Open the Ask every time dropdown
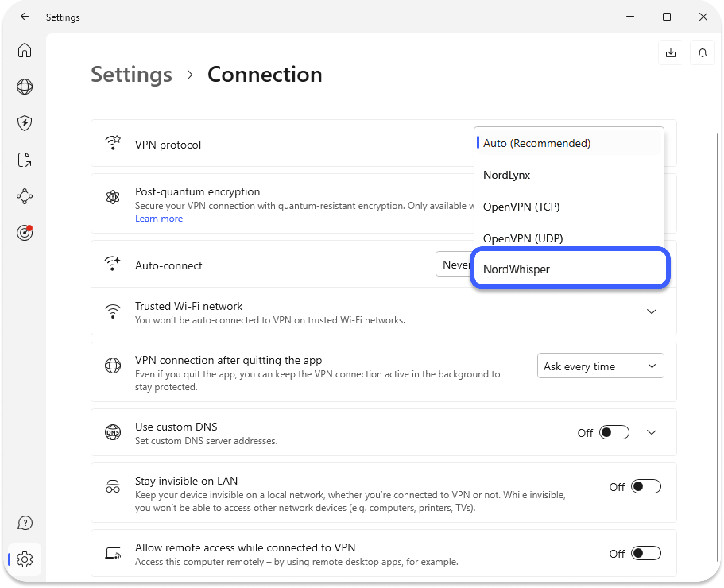Image resolution: width=724 pixels, height=588 pixels. tap(600, 366)
